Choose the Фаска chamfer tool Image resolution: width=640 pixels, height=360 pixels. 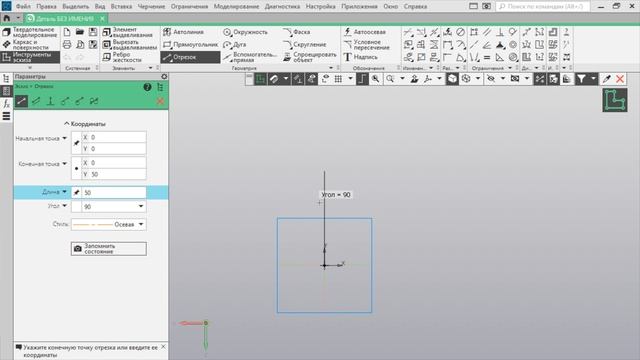tap(297, 32)
